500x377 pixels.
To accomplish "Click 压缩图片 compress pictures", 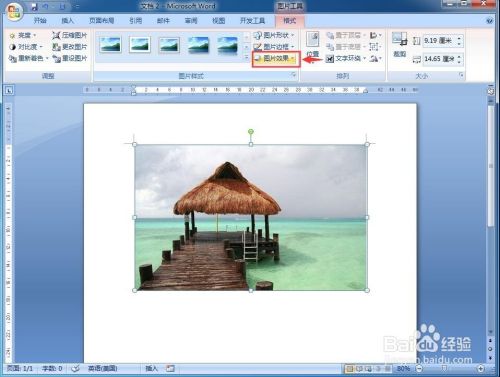I will pyautogui.click(x=70, y=35).
